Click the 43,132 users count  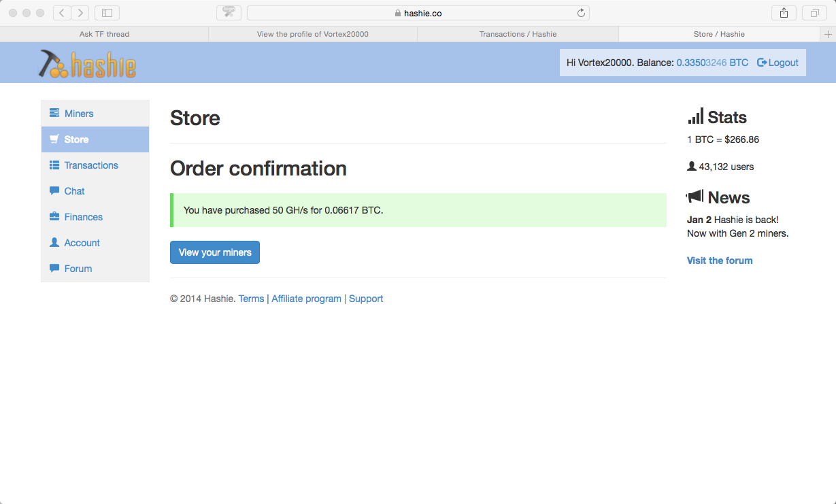(726, 167)
